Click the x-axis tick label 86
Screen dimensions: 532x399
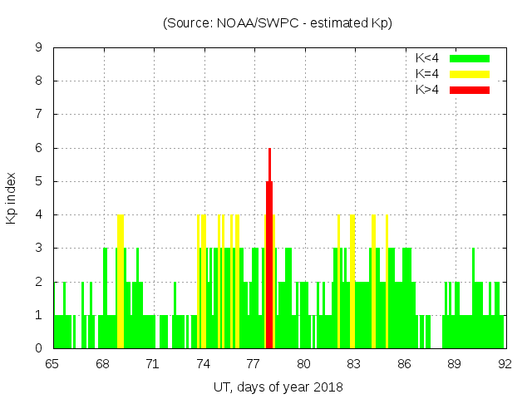(x=404, y=363)
